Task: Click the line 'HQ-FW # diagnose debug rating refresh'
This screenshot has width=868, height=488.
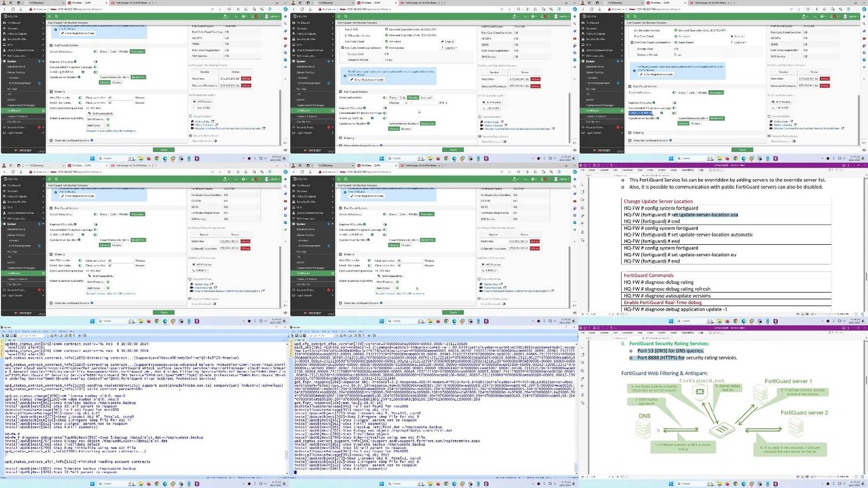Action: pyautogui.click(x=667, y=289)
